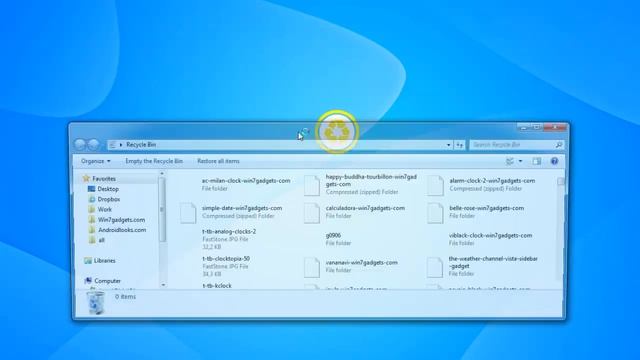Click the change view icon
The image size is (640, 360).
510,161
